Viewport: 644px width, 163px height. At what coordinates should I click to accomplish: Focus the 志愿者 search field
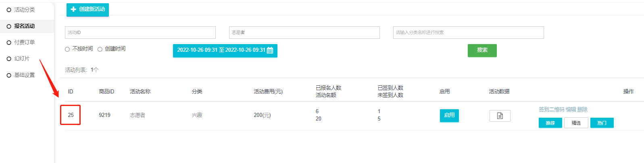[304, 32]
